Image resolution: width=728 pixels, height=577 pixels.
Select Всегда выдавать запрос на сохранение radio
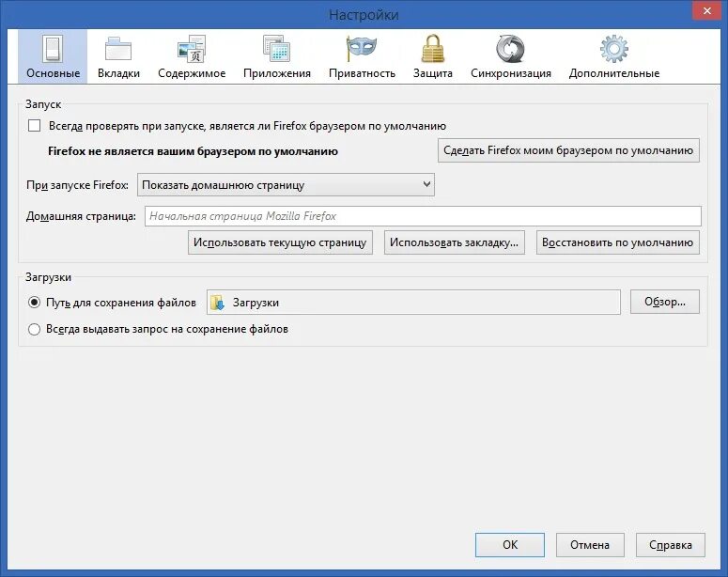(34, 330)
